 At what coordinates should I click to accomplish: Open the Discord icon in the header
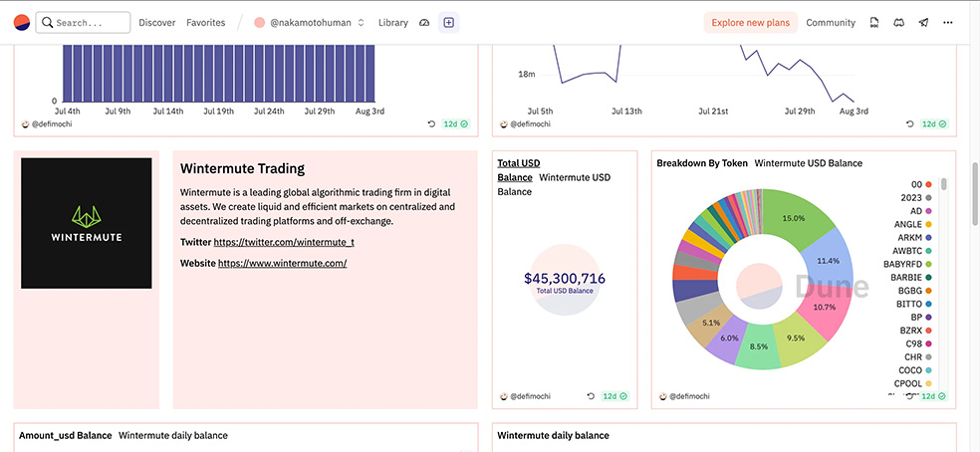[x=898, y=23]
